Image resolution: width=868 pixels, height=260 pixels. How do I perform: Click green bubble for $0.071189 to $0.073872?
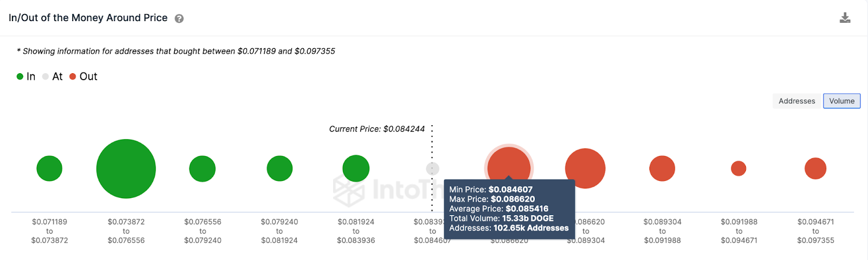click(x=49, y=168)
